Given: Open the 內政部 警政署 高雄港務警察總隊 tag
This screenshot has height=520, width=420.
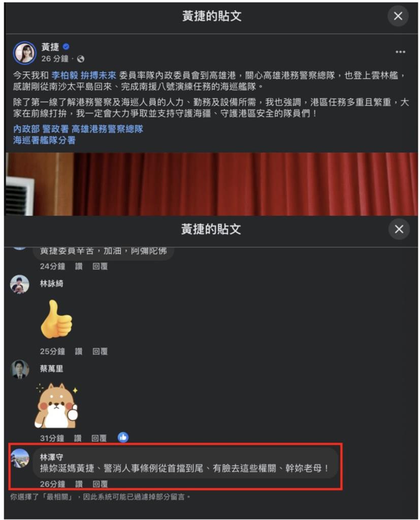Looking at the screenshot, I should tap(78, 129).
